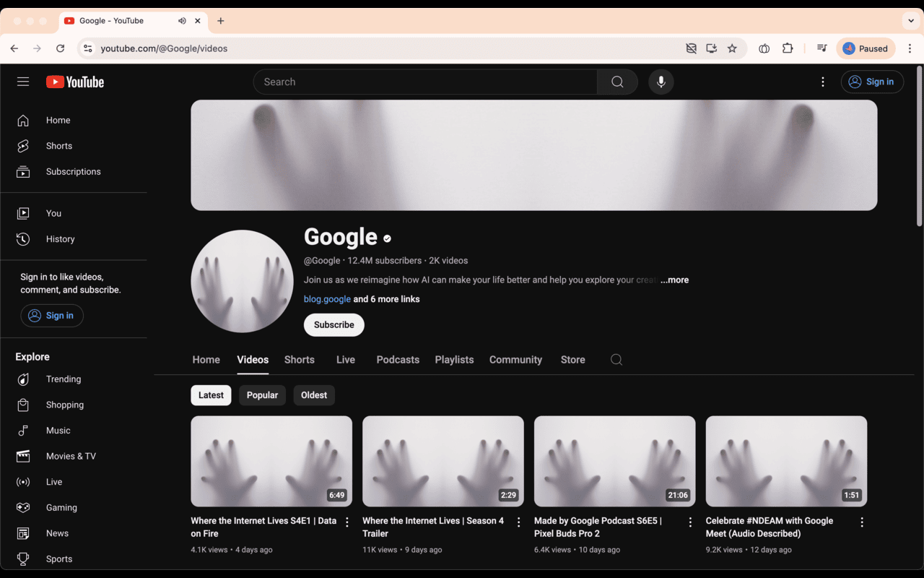The width and height of the screenshot is (924, 578).
Task: Select the Oldest sort chip
Action: [314, 395]
